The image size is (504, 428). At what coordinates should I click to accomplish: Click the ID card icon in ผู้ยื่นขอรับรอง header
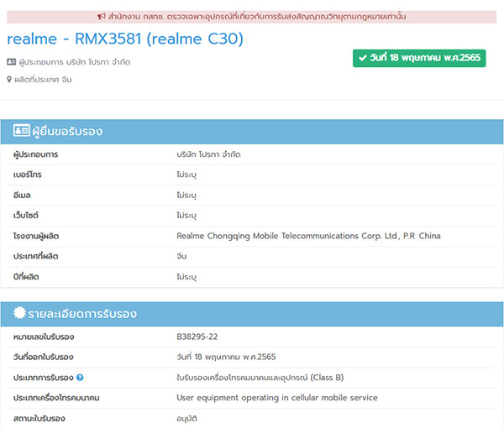[x=22, y=131]
